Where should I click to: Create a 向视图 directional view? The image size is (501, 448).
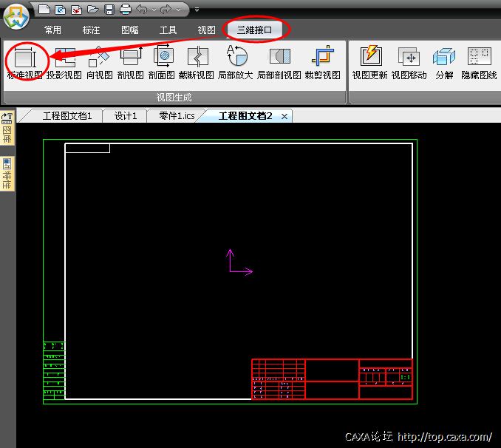coord(100,62)
